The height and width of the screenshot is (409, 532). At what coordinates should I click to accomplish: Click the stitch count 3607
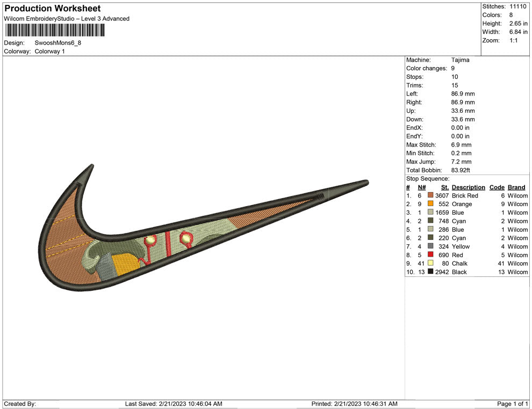(x=442, y=195)
